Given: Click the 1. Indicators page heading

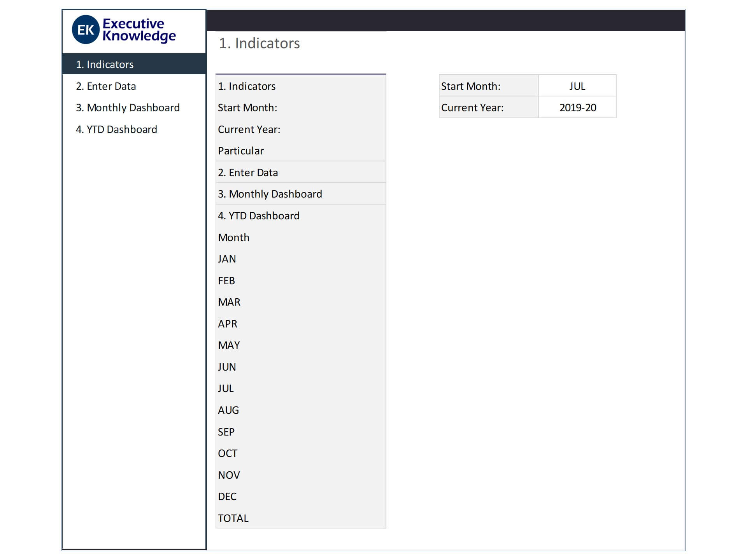Looking at the screenshot, I should coord(259,43).
